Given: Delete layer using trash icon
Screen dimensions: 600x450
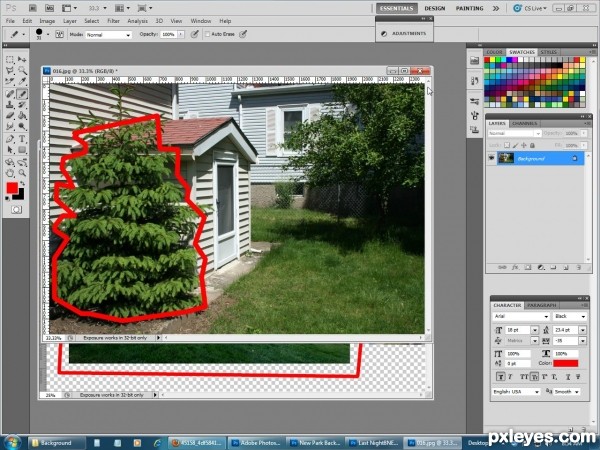Looking at the screenshot, I should 579,267.
